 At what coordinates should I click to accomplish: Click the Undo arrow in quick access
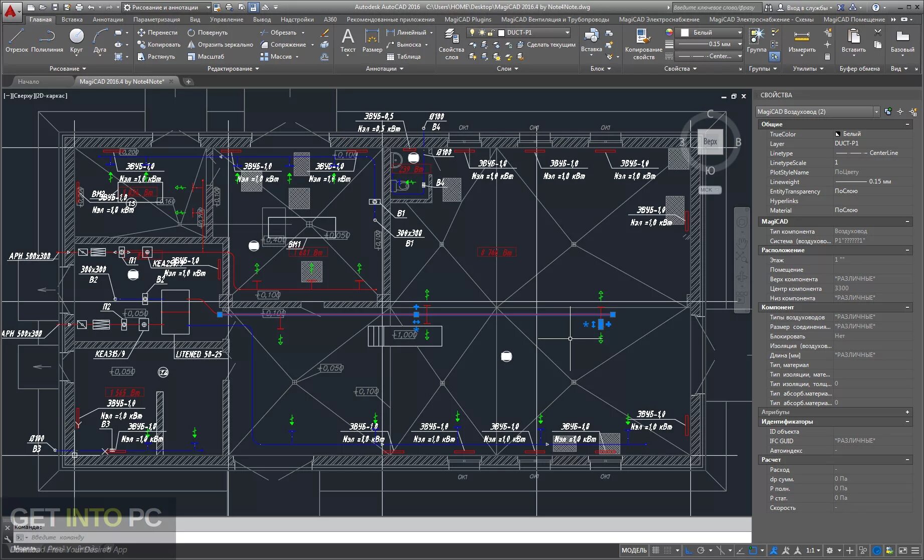point(91,7)
